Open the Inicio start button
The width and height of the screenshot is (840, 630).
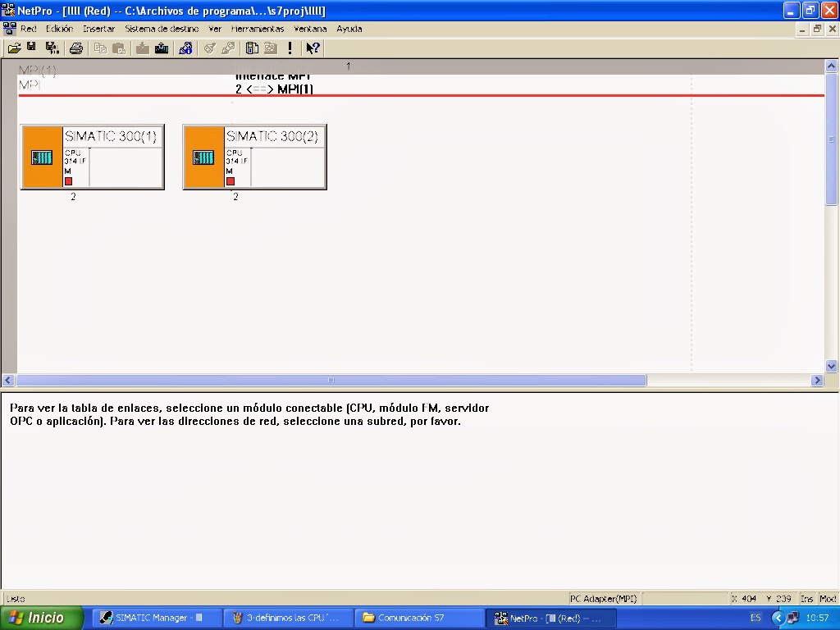point(41,618)
